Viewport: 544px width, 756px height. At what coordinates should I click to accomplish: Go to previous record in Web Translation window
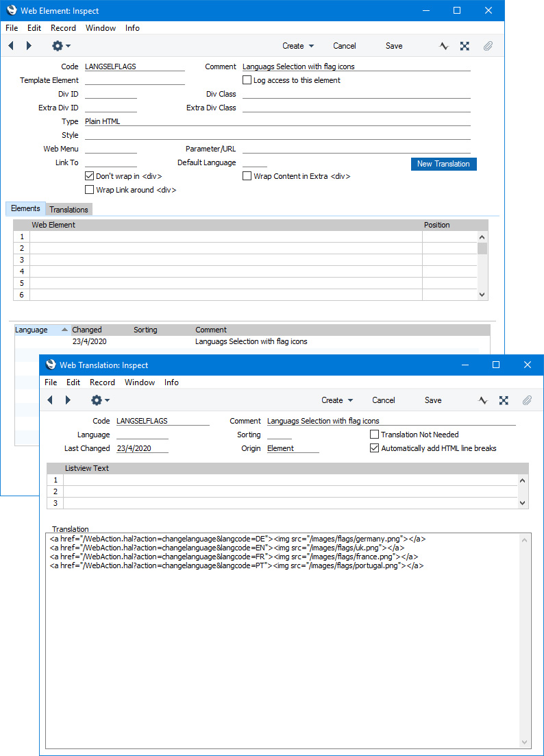pos(50,400)
